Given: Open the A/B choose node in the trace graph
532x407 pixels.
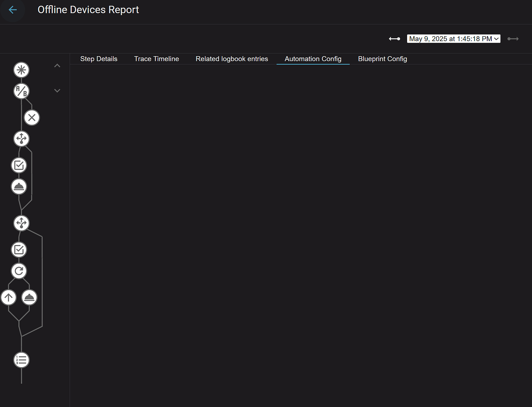Looking at the screenshot, I should click(21, 91).
